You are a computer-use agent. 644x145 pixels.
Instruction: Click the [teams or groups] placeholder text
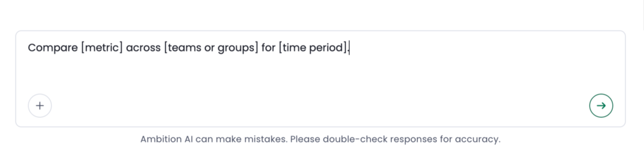[211, 48]
